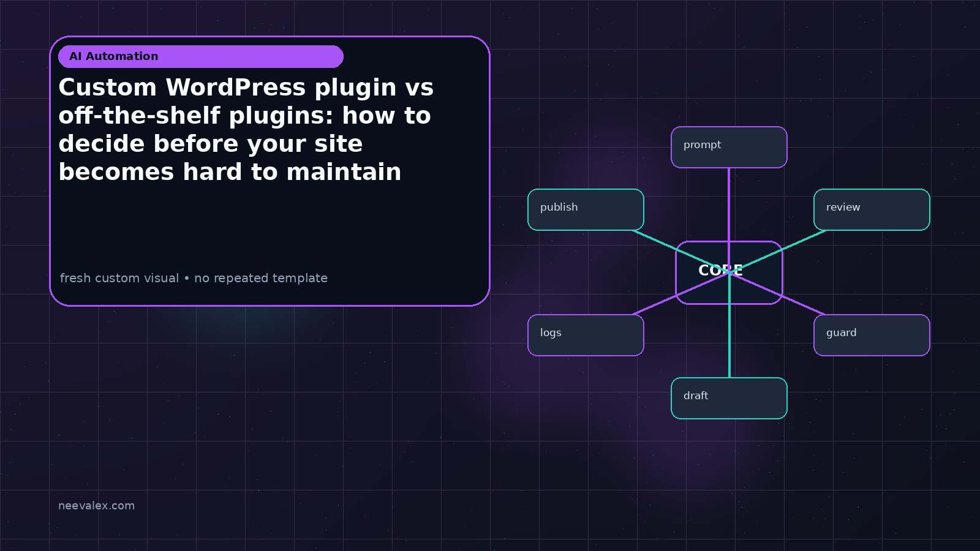980x551 pixels.
Task: Select the publish node
Action: pos(586,209)
